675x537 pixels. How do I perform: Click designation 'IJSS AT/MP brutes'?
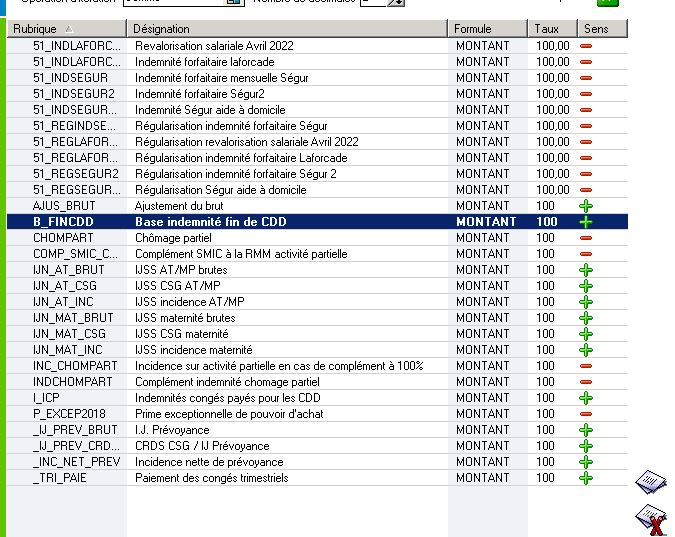pos(181,270)
